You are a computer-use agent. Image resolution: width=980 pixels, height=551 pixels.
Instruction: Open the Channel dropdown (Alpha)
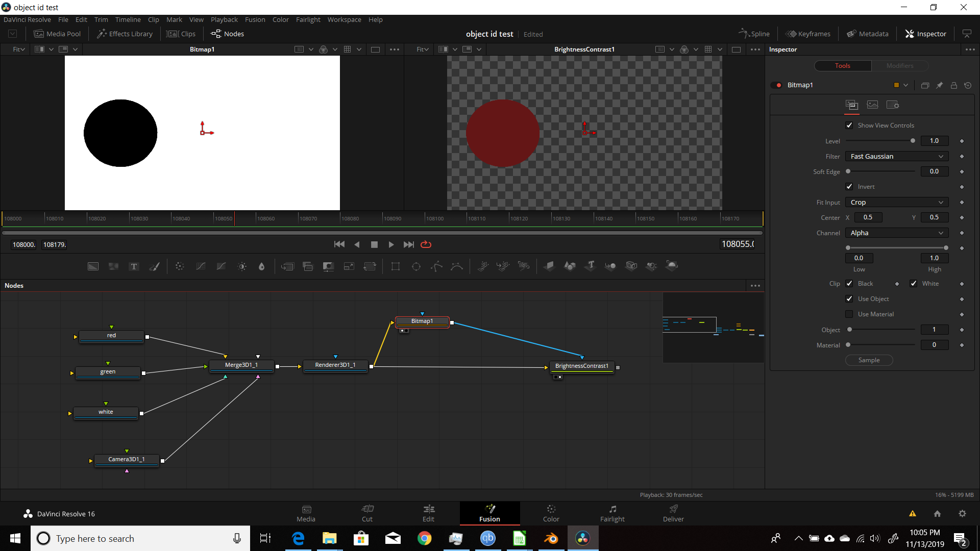click(897, 233)
